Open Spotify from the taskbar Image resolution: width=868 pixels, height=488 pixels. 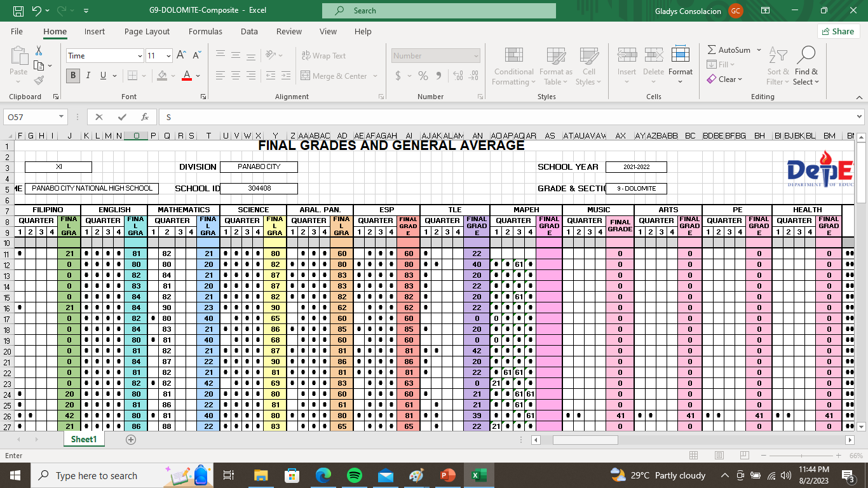pos(355,475)
